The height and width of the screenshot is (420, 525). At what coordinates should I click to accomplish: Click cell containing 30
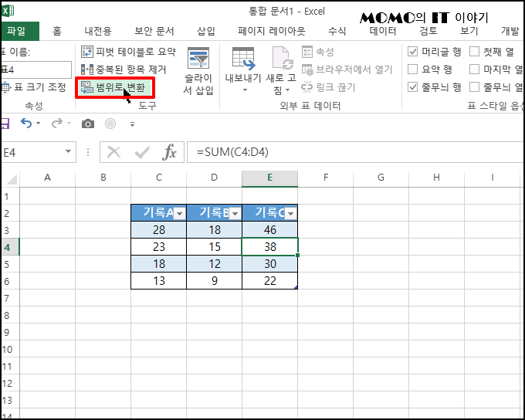click(x=270, y=264)
